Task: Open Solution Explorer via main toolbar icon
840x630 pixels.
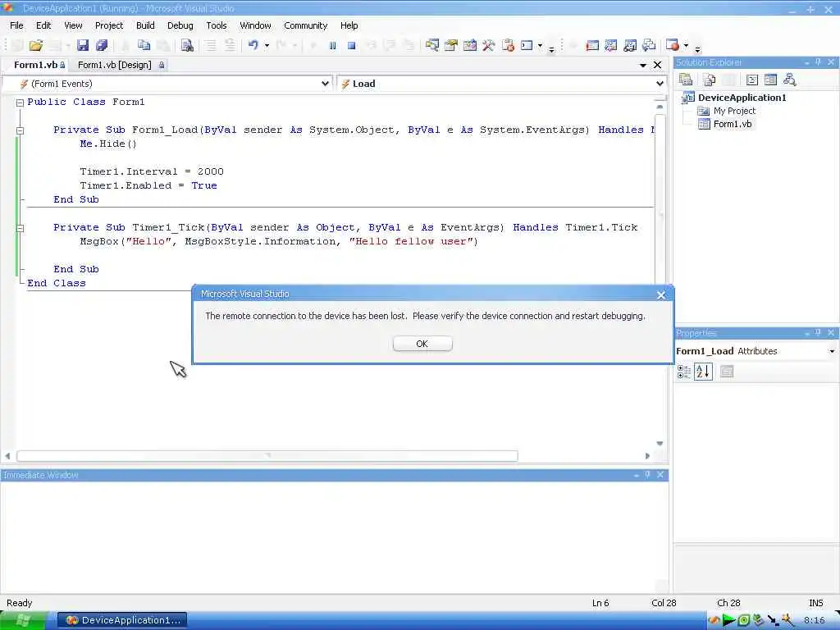Action: pos(431,46)
